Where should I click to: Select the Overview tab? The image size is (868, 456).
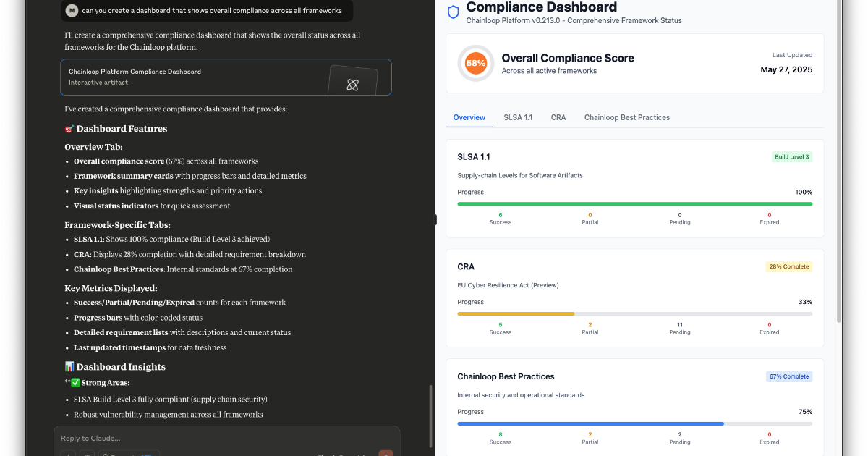[469, 117]
